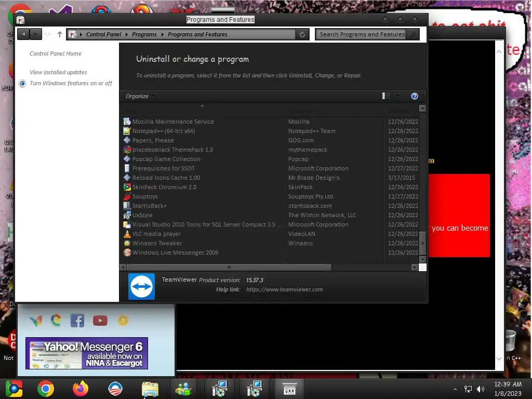Open the taskbar clock showing 12:39 AM

[x=508, y=389]
